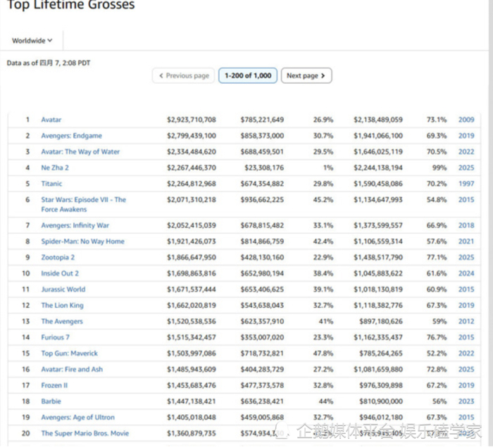Open the Avatar movie link
The height and width of the screenshot is (448, 493).
click(x=51, y=120)
